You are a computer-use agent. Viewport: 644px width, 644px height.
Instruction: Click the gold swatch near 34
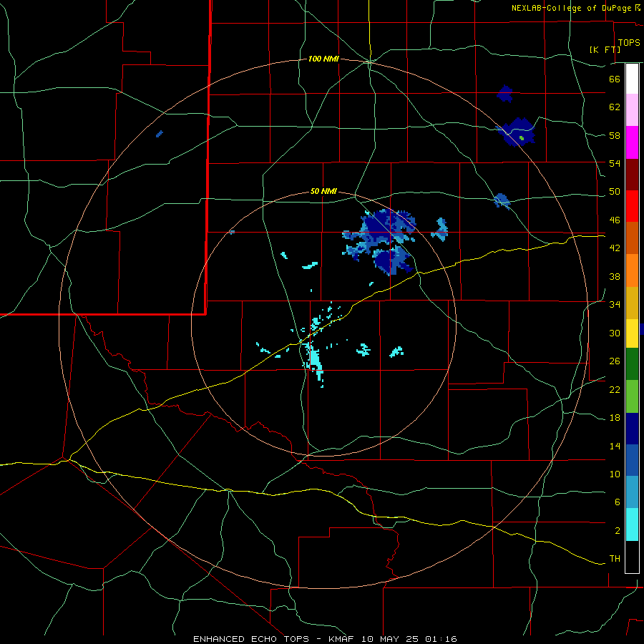pyautogui.click(x=632, y=303)
